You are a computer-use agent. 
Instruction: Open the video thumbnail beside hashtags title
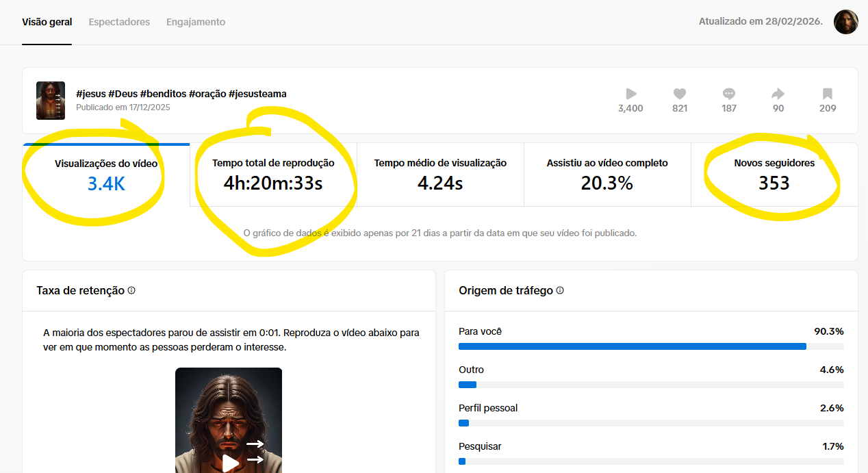51,101
